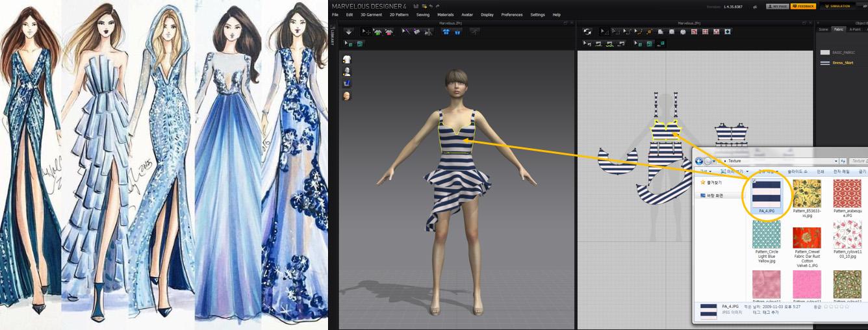Switch to the A-Point tab
The height and width of the screenshot is (330, 868).
(855, 29)
